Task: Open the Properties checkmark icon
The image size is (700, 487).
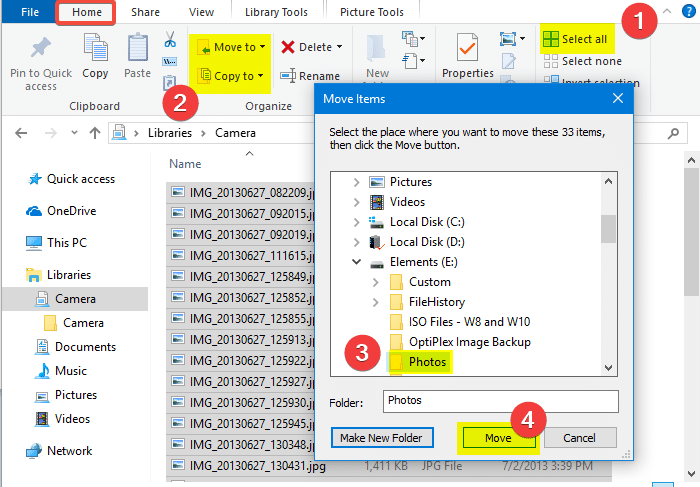Action: tap(467, 48)
